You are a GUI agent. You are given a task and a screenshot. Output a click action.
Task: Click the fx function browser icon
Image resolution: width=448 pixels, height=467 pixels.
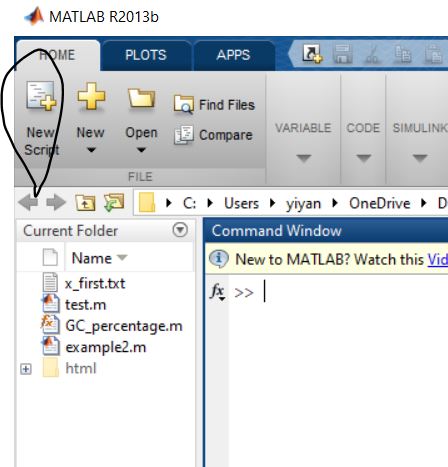[218, 292]
